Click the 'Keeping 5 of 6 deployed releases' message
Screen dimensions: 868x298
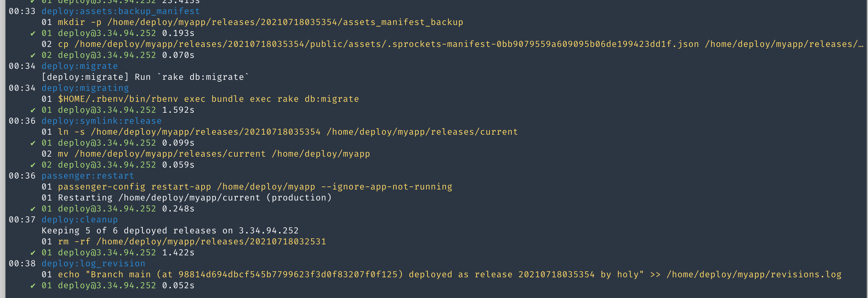coord(170,231)
